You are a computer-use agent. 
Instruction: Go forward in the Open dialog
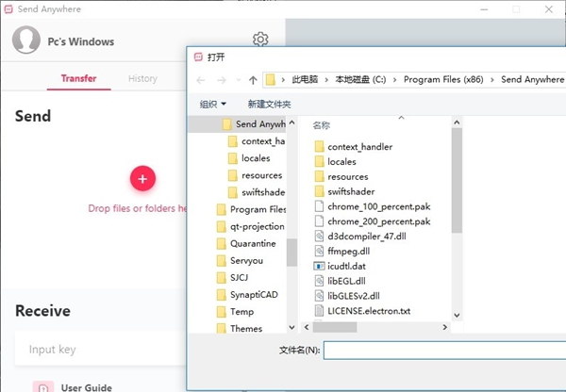click(222, 80)
